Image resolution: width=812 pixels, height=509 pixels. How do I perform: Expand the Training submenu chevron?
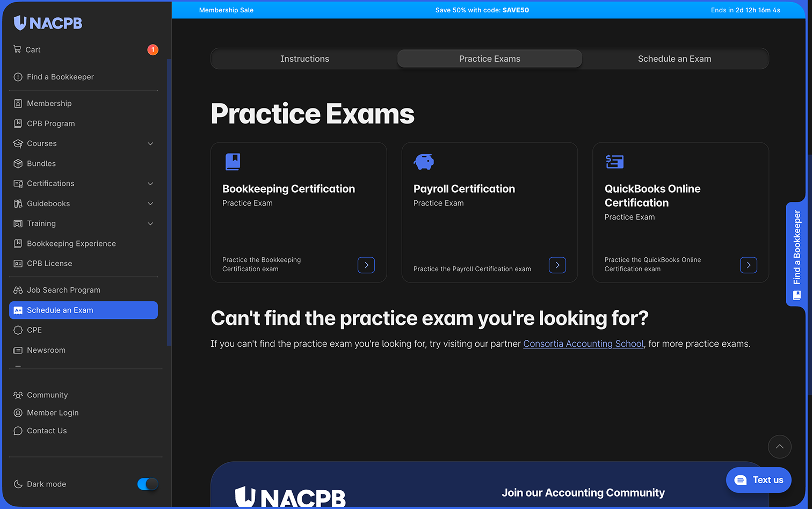click(150, 223)
